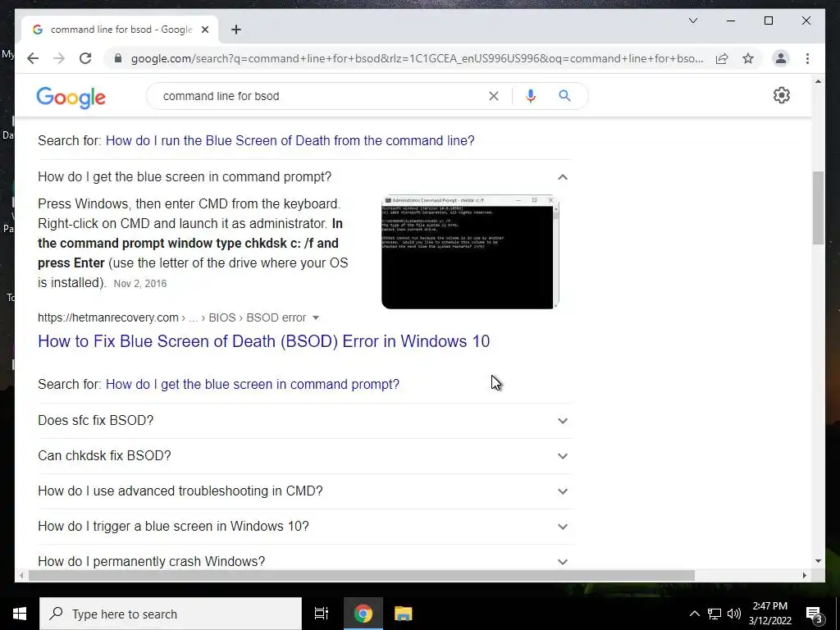Expand 'How do I use advanced troubleshooting in CMD?'
This screenshot has height=630, width=840.
[304, 491]
